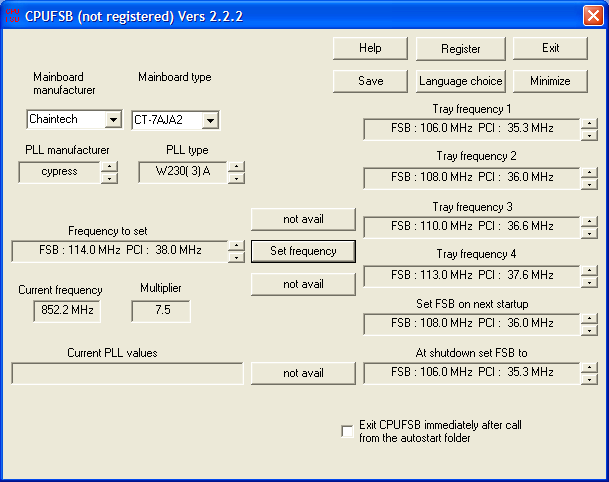This screenshot has width=609, height=482.
Task: Open Language choice
Action: (461, 81)
